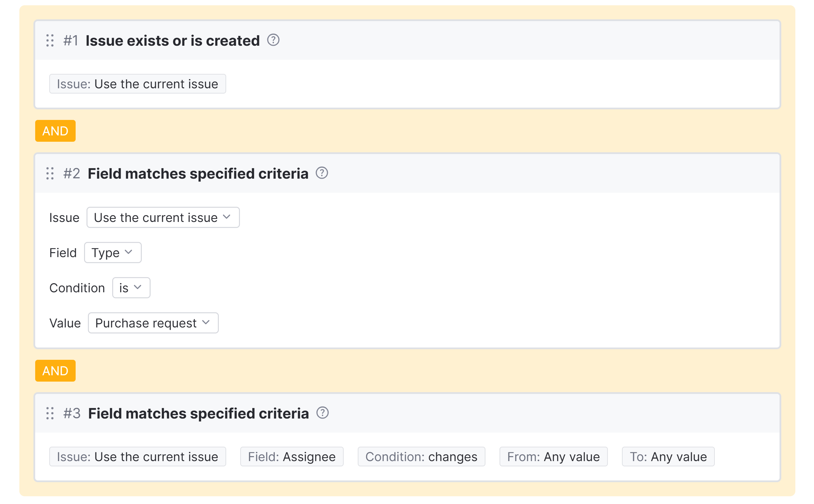
Task: Click the drag handle of condition #2
Action: [50, 173]
